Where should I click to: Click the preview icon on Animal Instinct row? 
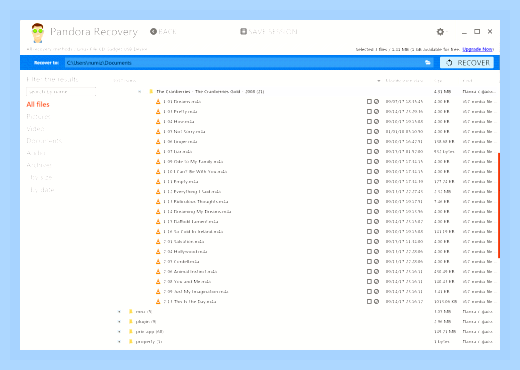376,272
